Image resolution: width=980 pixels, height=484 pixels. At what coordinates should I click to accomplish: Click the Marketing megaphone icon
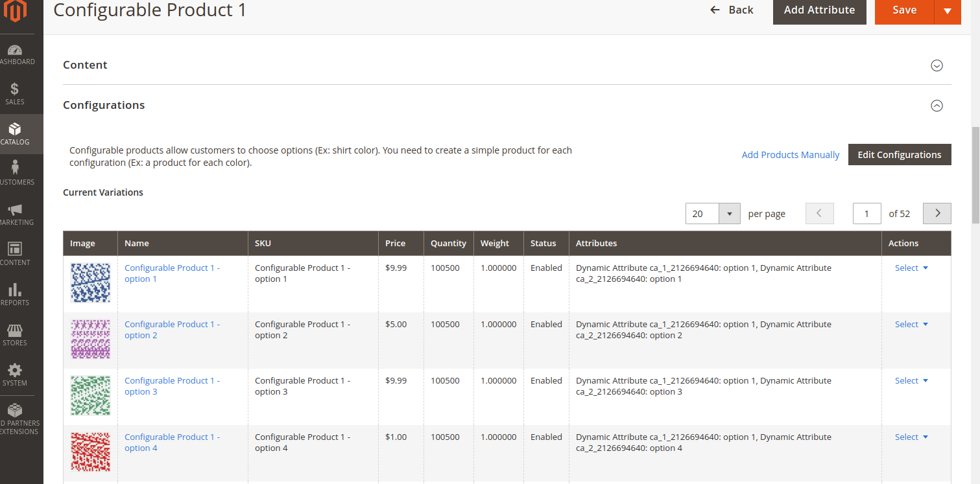coord(15,213)
